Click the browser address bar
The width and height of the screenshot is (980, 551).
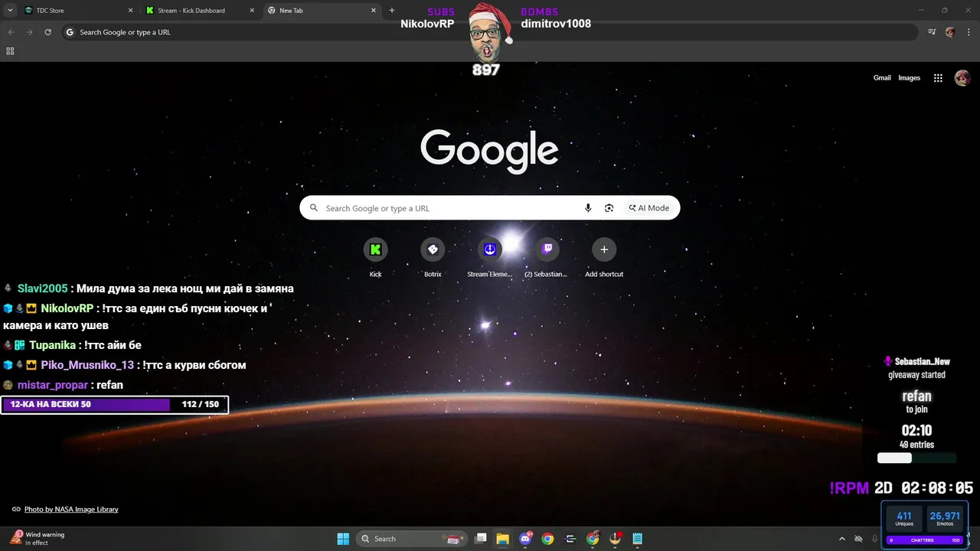tap(490, 32)
